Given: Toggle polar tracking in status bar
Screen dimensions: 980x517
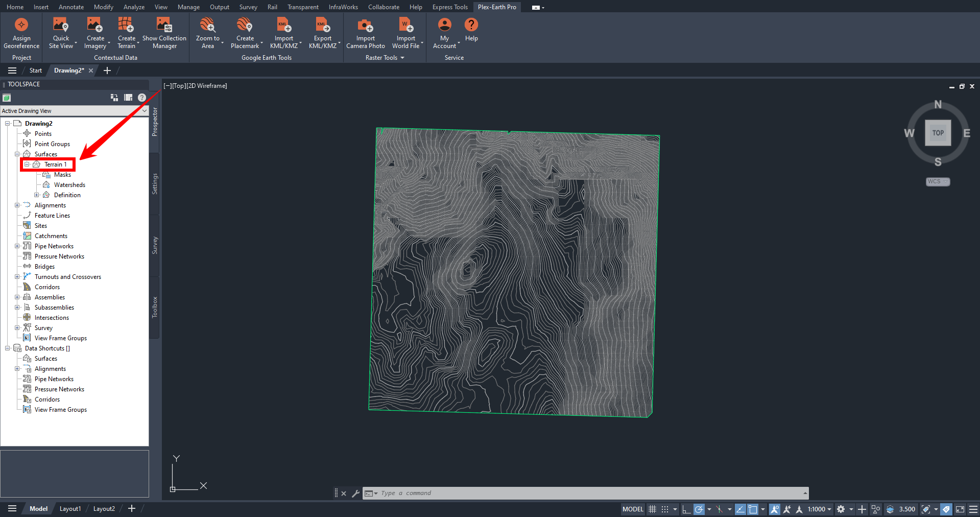Looking at the screenshot, I should click(699, 509).
